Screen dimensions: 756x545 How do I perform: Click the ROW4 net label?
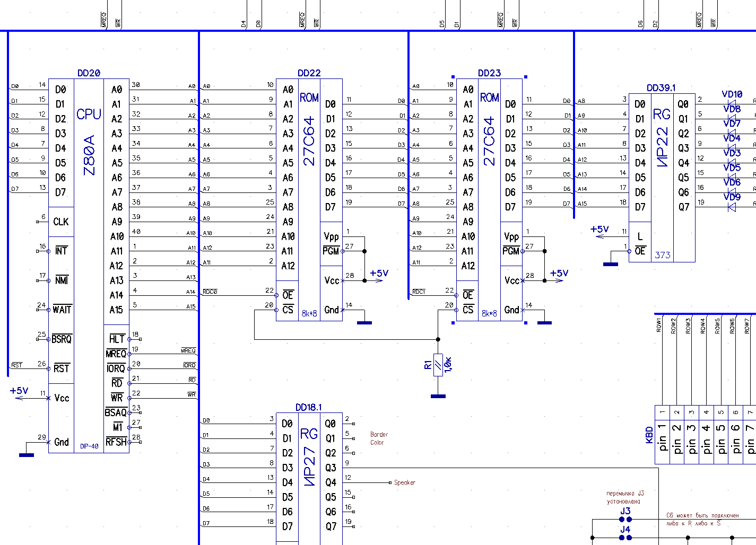click(x=702, y=326)
